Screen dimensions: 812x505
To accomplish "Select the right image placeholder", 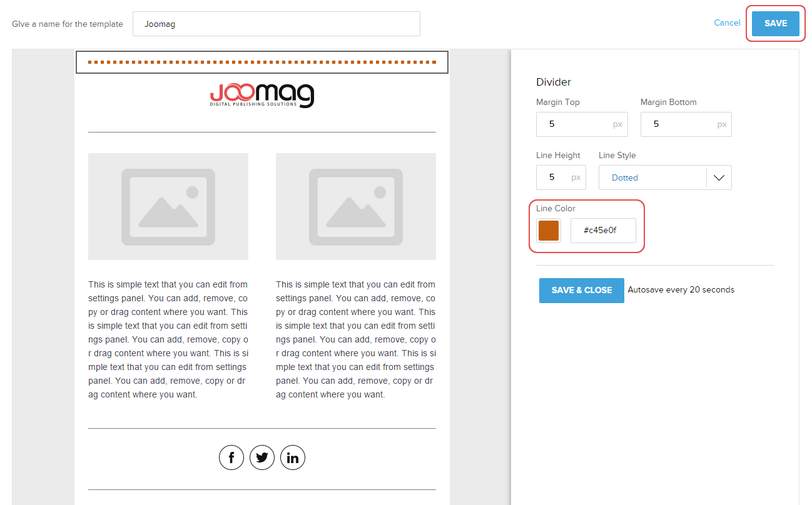I will [355, 206].
